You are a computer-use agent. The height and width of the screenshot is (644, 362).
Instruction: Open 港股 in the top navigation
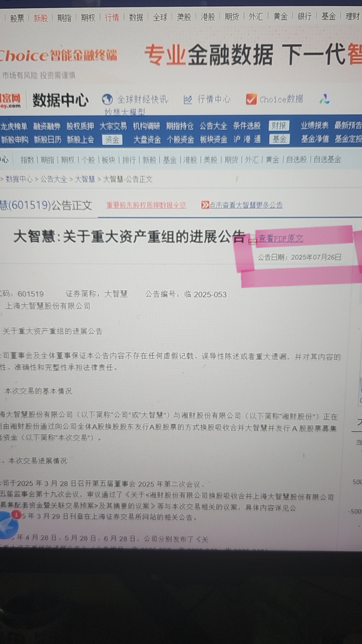[x=208, y=17]
